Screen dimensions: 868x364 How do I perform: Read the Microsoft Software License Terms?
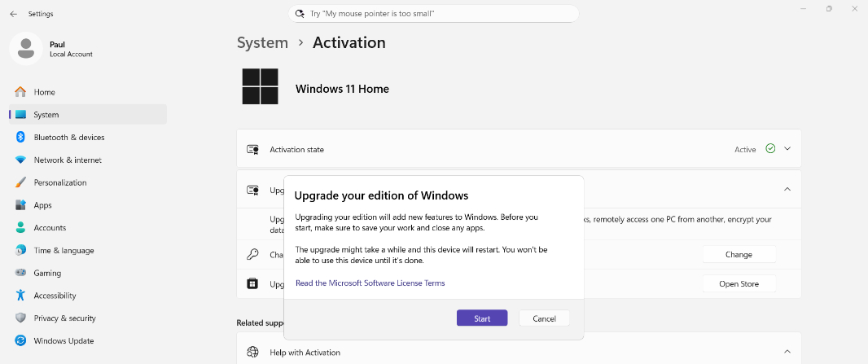pos(370,283)
